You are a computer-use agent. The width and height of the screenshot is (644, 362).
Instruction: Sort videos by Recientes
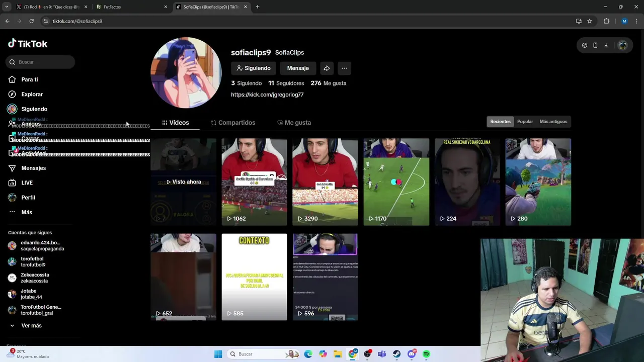coord(500,122)
